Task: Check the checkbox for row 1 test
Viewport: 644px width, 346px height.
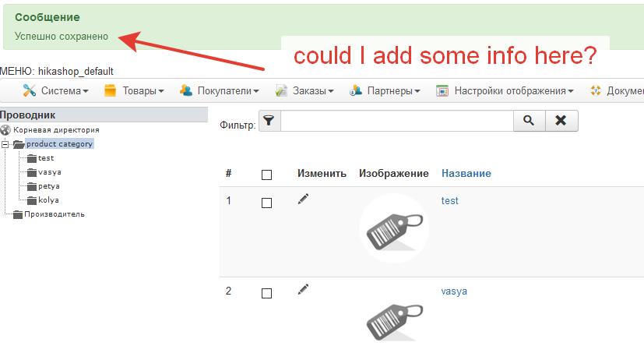Action: point(266,203)
